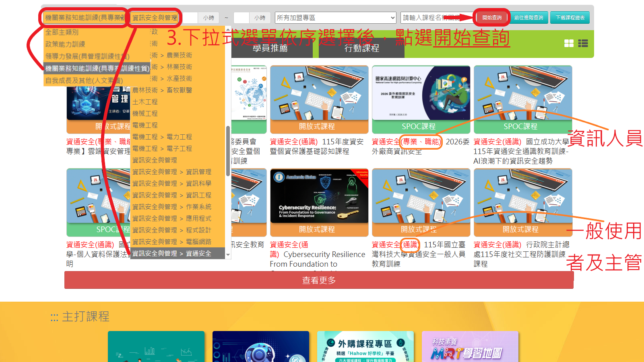Open teal chart featured course banner
Image resolution: width=644 pixels, height=362 pixels.
pos(156,347)
